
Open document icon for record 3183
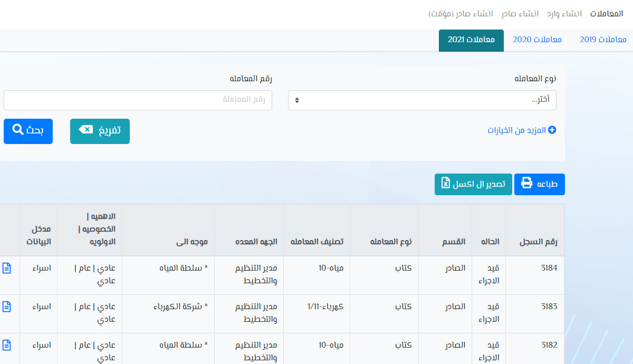click(x=7, y=306)
